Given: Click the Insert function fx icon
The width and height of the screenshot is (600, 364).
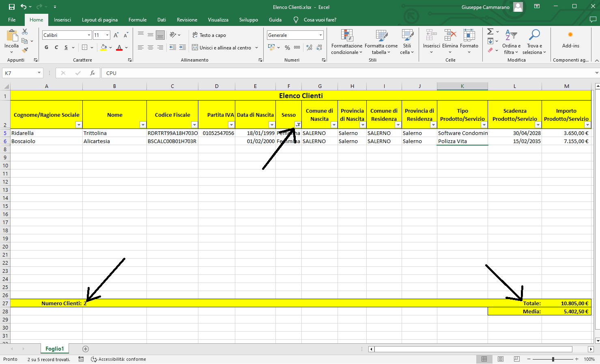Looking at the screenshot, I should coord(92,73).
